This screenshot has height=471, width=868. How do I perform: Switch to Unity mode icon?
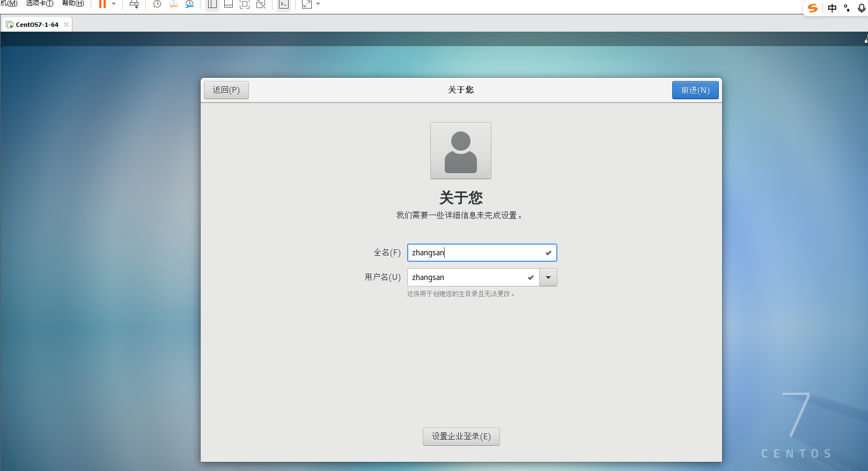(x=261, y=4)
